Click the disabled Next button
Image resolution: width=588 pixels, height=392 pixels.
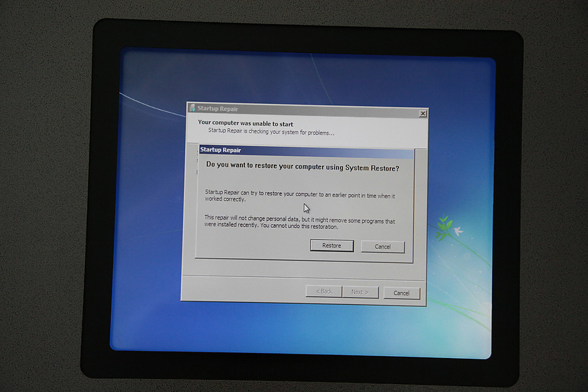coord(361,292)
